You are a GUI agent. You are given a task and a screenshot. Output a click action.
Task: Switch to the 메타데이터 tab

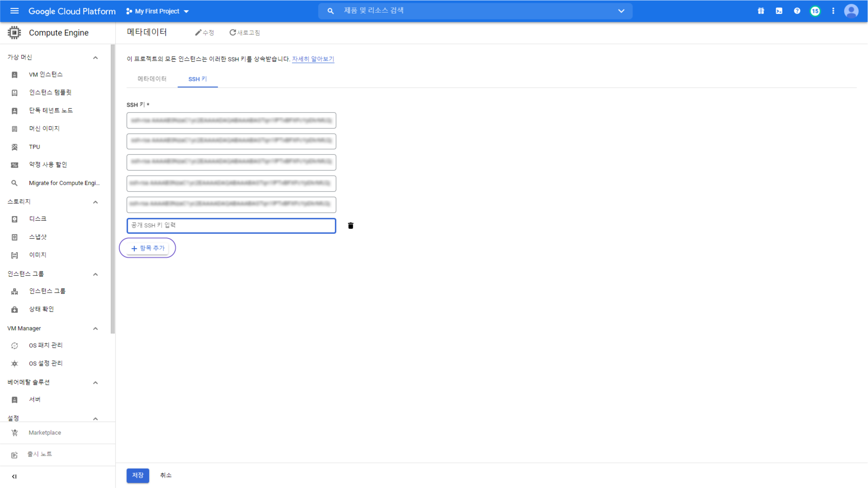coord(152,79)
